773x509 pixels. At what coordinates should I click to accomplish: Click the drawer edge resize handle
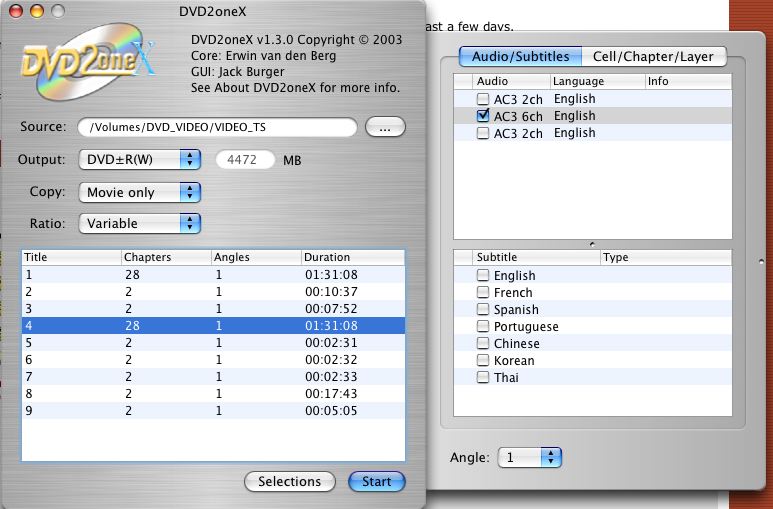click(x=762, y=261)
